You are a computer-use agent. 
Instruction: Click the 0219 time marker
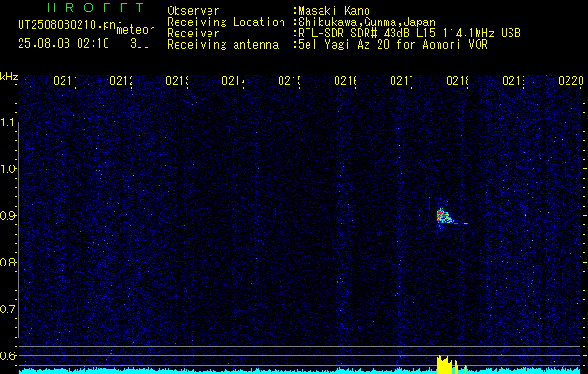point(513,80)
